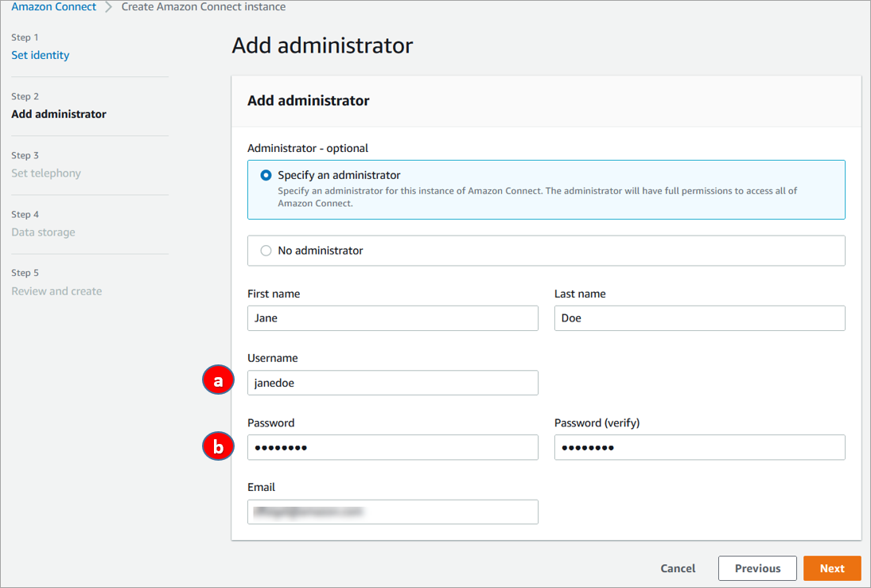Select Step 2 "Add administrator" in sidebar

pyautogui.click(x=59, y=114)
